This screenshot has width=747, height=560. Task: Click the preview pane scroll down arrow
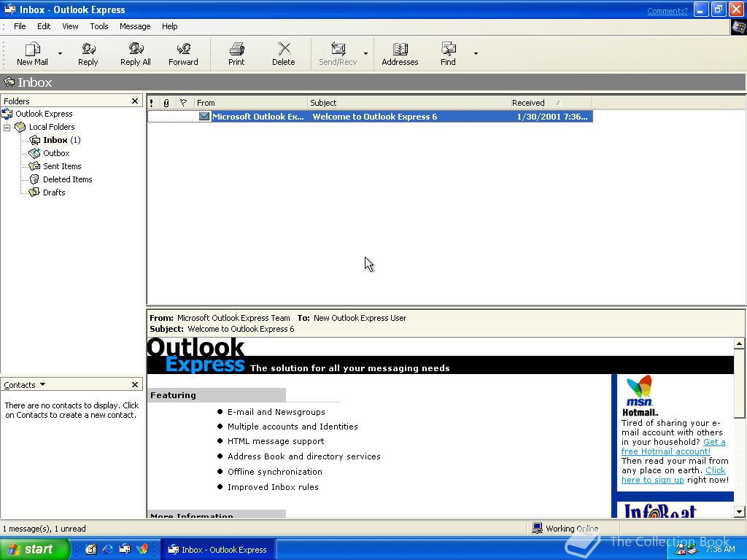click(x=739, y=512)
